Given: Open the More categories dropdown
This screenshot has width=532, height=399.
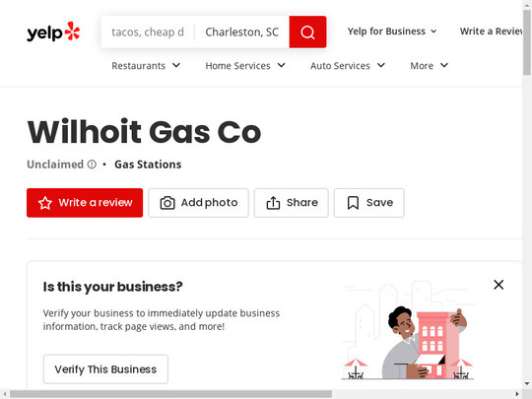Looking at the screenshot, I should 430,65.
